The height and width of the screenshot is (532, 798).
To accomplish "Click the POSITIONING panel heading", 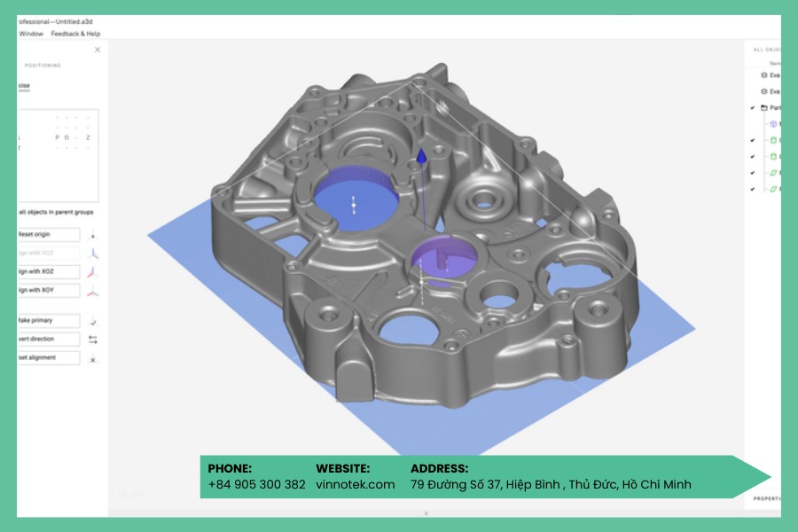I will pyautogui.click(x=43, y=66).
